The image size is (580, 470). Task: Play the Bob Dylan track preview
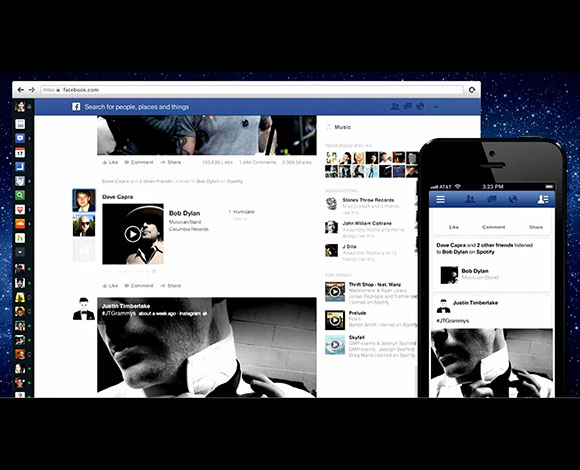132,234
